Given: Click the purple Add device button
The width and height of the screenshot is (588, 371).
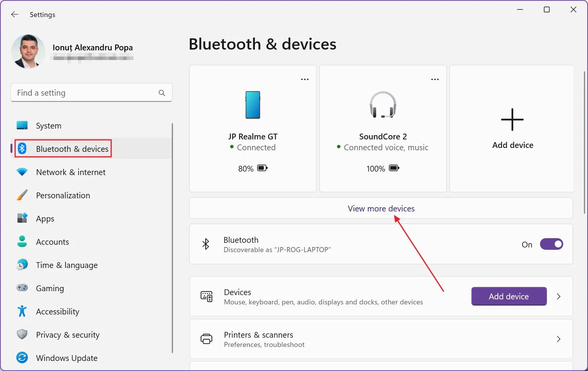Looking at the screenshot, I should (509, 296).
